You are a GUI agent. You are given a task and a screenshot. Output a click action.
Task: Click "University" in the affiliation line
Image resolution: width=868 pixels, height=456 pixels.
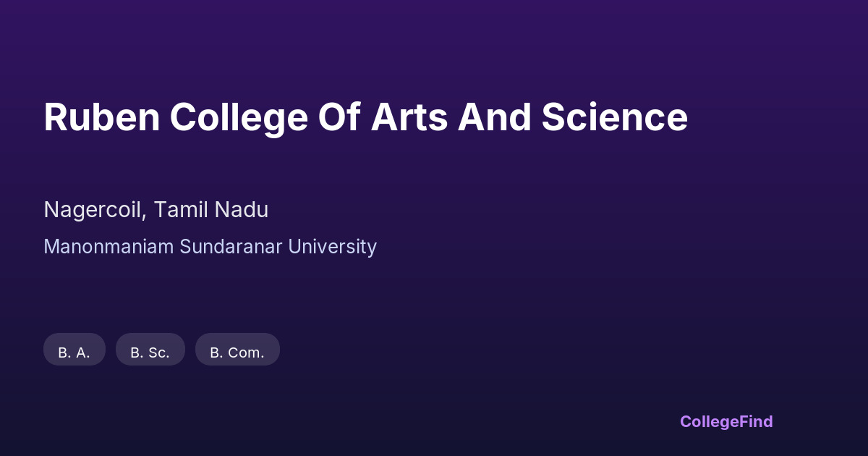333,247
